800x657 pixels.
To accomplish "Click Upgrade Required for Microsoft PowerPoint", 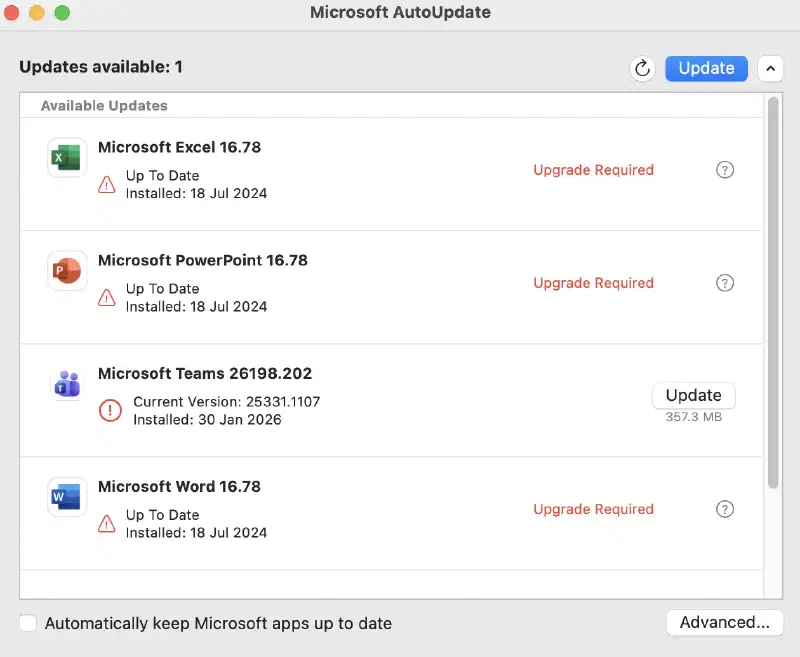I will 593,283.
